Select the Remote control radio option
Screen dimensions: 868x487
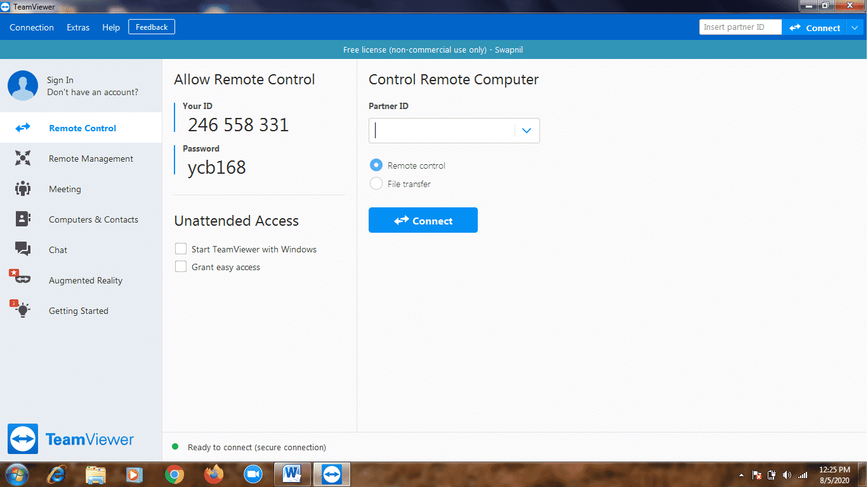[376, 166]
